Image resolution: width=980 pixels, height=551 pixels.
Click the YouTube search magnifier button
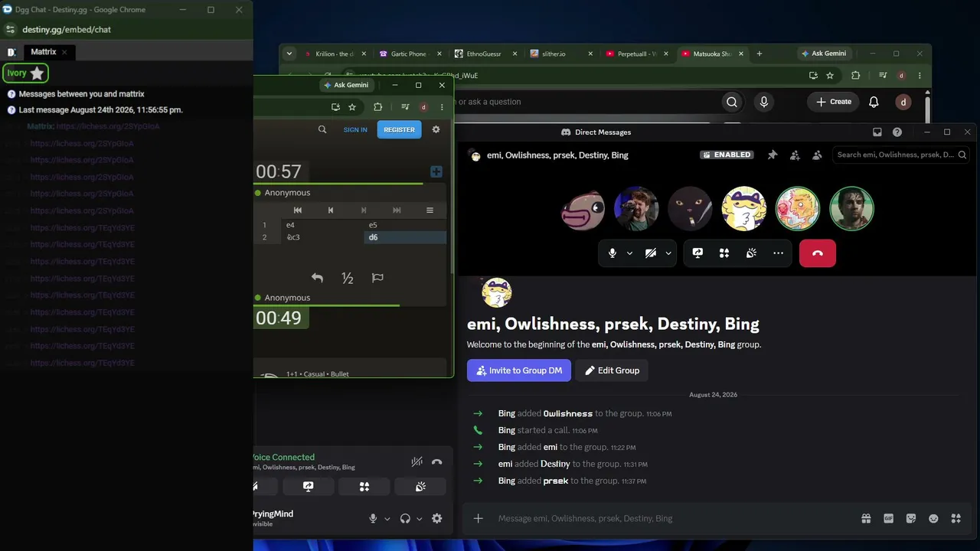click(x=732, y=102)
